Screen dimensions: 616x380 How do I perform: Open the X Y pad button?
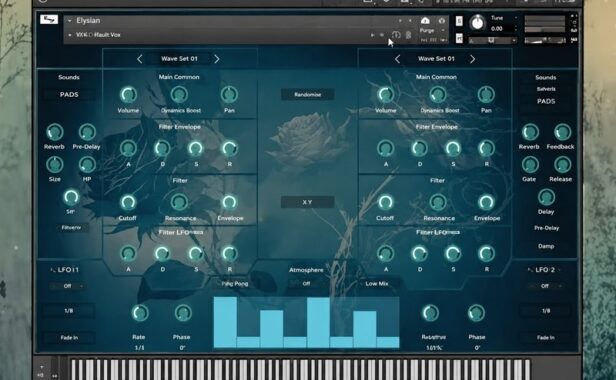(x=307, y=202)
